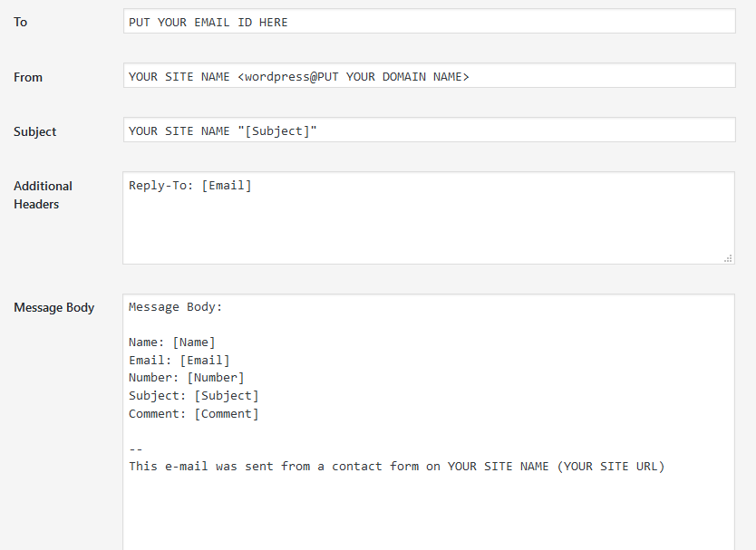Place cursor on the "Number: [Number]" line

click(x=187, y=378)
